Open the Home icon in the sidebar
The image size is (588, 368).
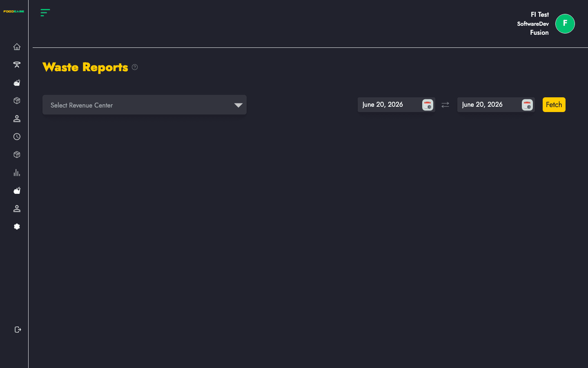pyautogui.click(x=17, y=47)
